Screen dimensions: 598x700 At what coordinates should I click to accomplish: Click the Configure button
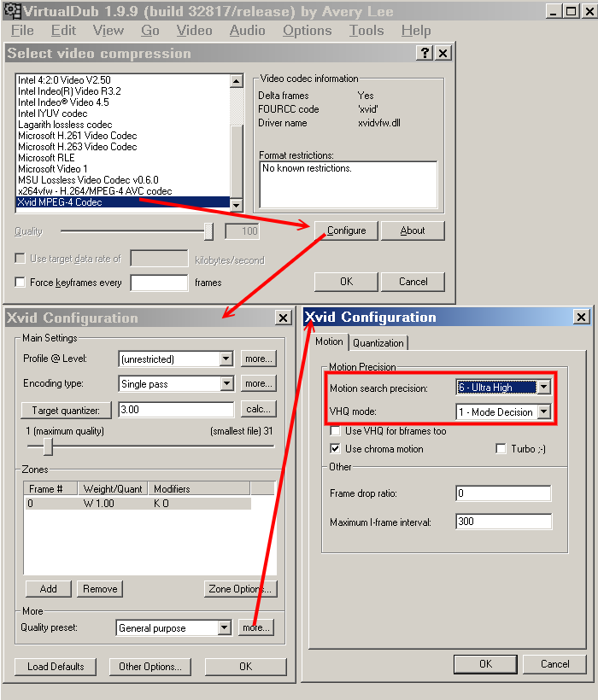tap(346, 230)
